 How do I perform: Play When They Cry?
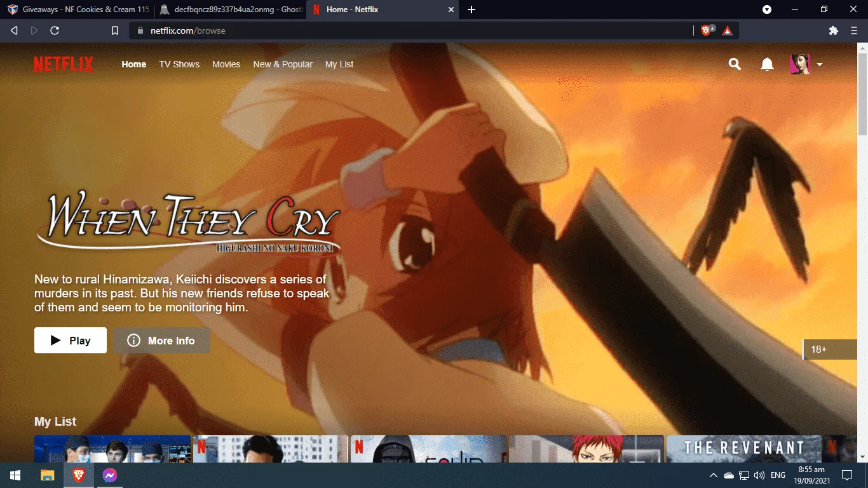(x=71, y=341)
